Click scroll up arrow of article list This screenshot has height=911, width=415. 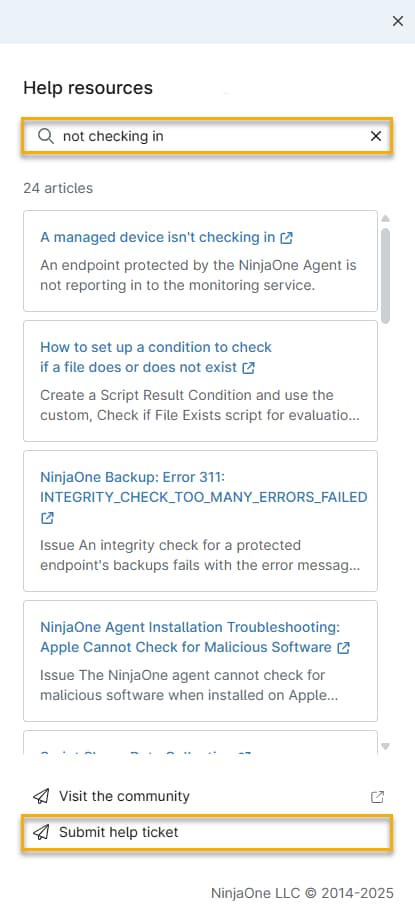(x=385, y=219)
